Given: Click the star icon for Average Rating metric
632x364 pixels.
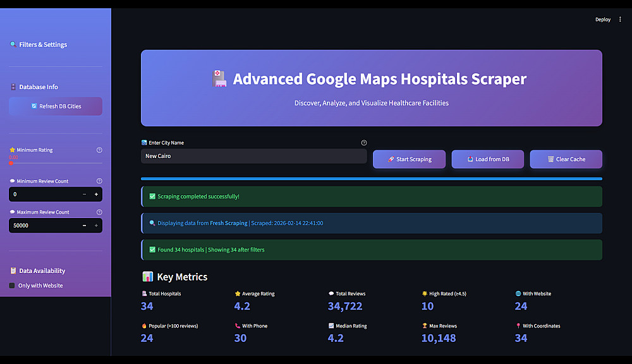Looking at the screenshot, I should pos(238,293).
